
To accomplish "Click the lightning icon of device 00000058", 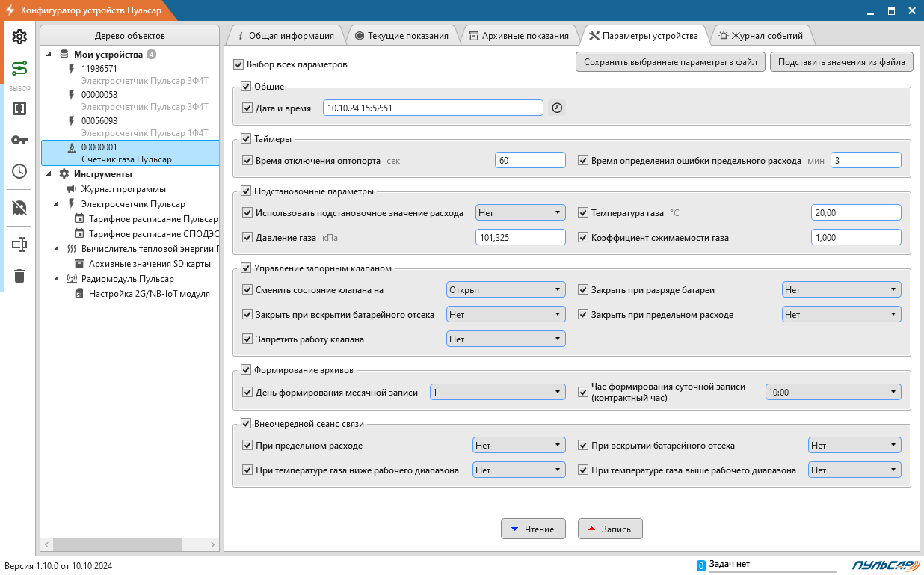I will (72, 95).
